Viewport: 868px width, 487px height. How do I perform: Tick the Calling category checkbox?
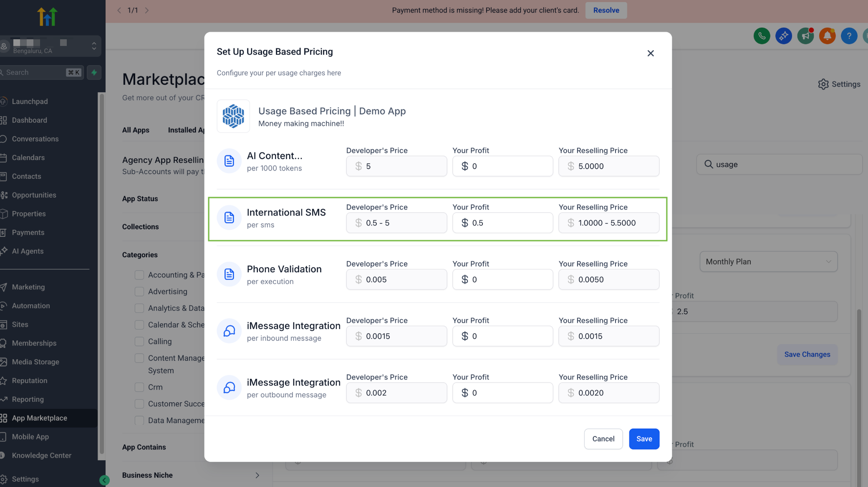point(139,341)
